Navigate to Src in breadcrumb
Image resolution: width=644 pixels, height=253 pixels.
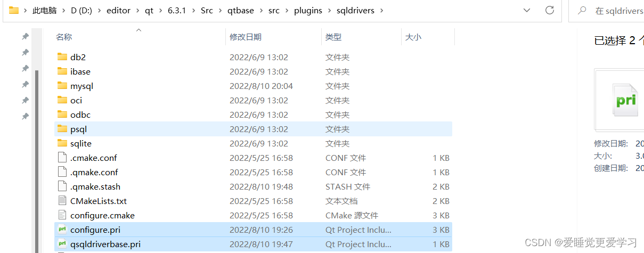[x=207, y=10]
